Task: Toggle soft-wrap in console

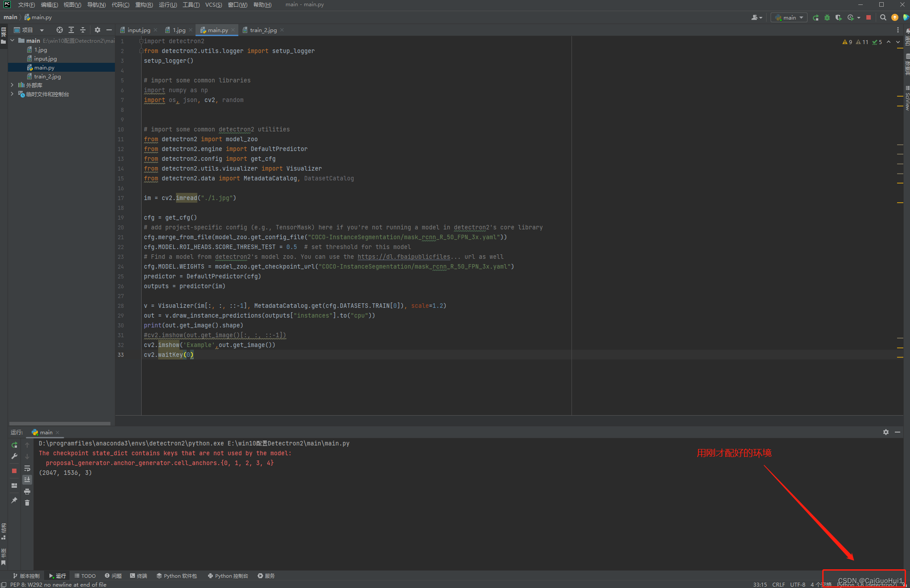Action: tap(27, 468)
